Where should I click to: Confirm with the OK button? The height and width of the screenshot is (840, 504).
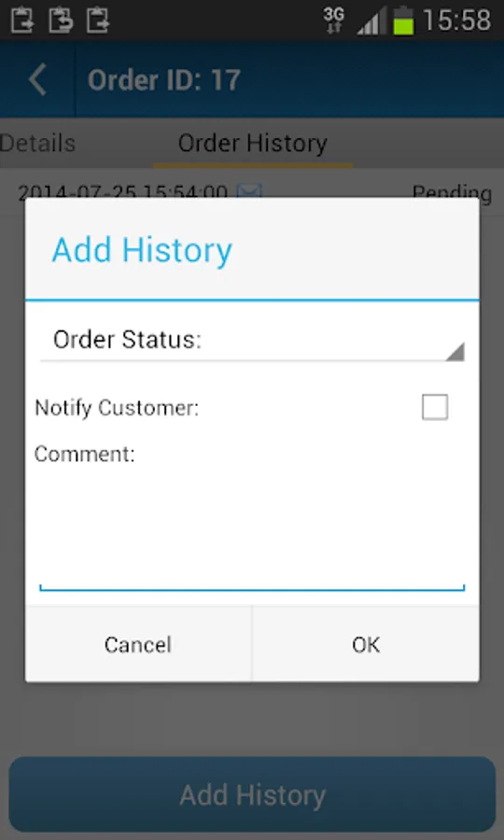[x=366, y=644]
